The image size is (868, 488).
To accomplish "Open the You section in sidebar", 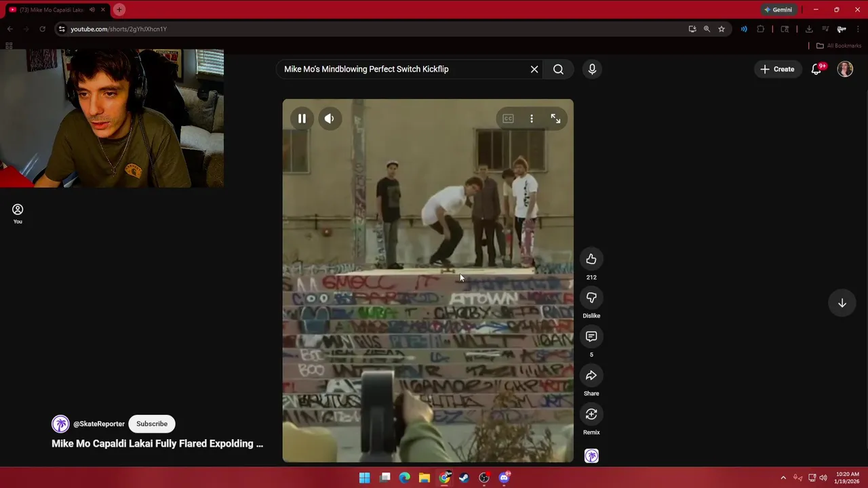I will 18,213.
